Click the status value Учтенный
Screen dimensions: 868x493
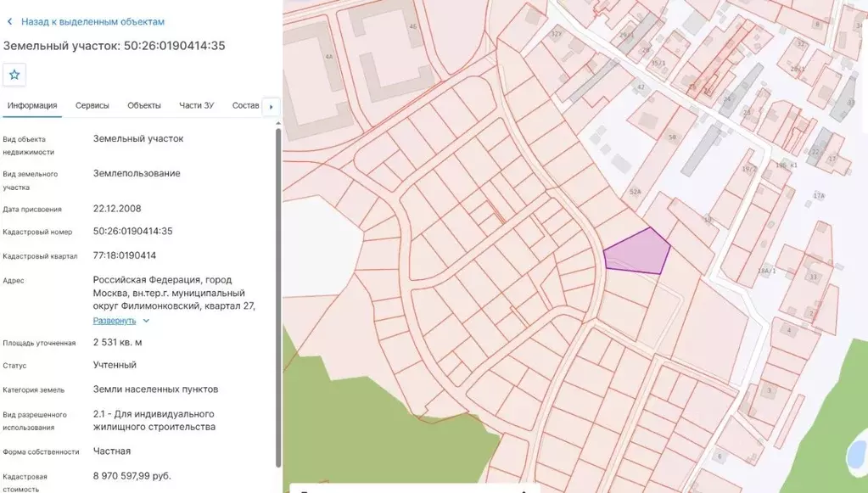point(115,365)
